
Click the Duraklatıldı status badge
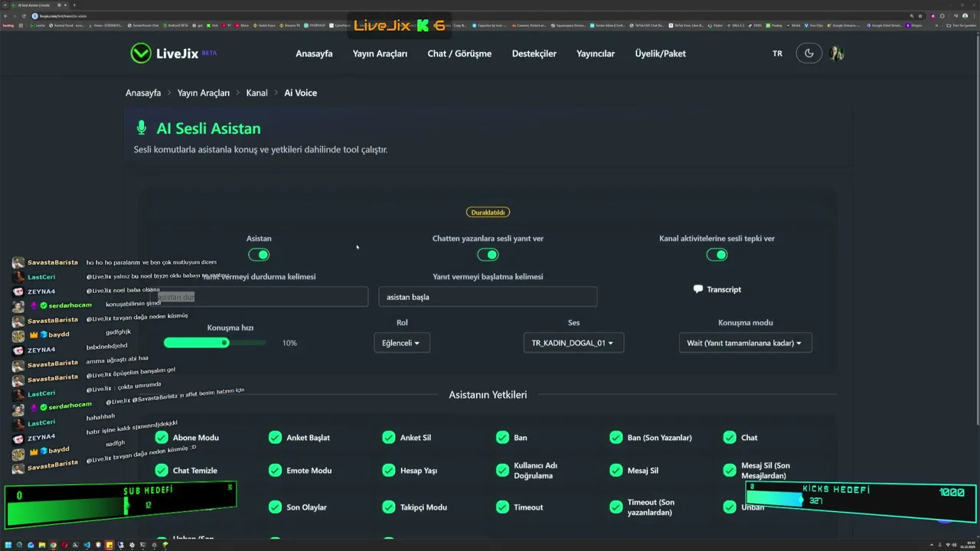488,212
